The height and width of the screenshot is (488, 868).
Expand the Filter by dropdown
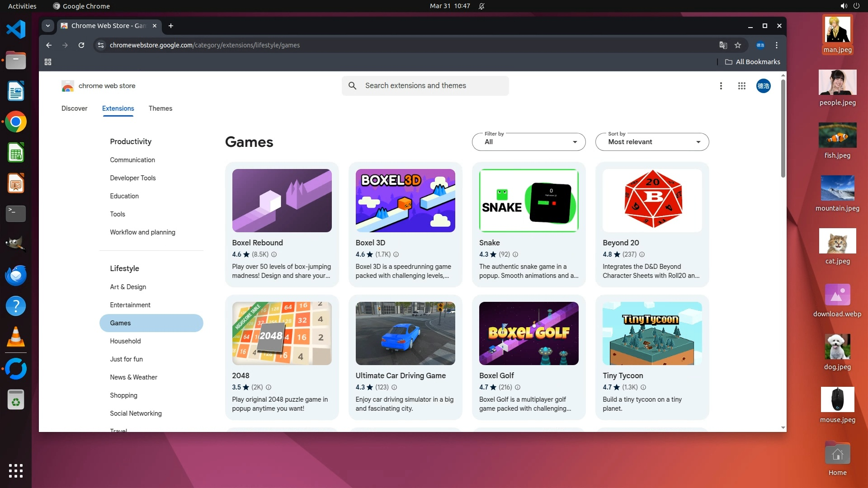pos(528,142)
